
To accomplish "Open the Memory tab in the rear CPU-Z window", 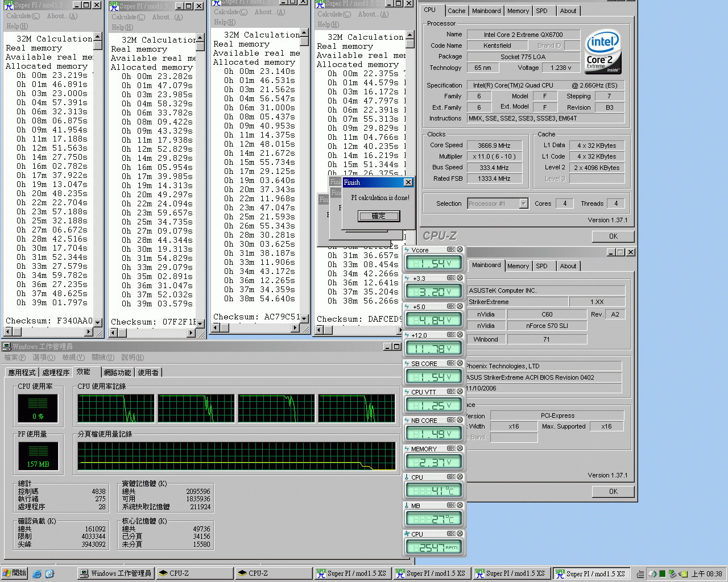I will 518,266.
